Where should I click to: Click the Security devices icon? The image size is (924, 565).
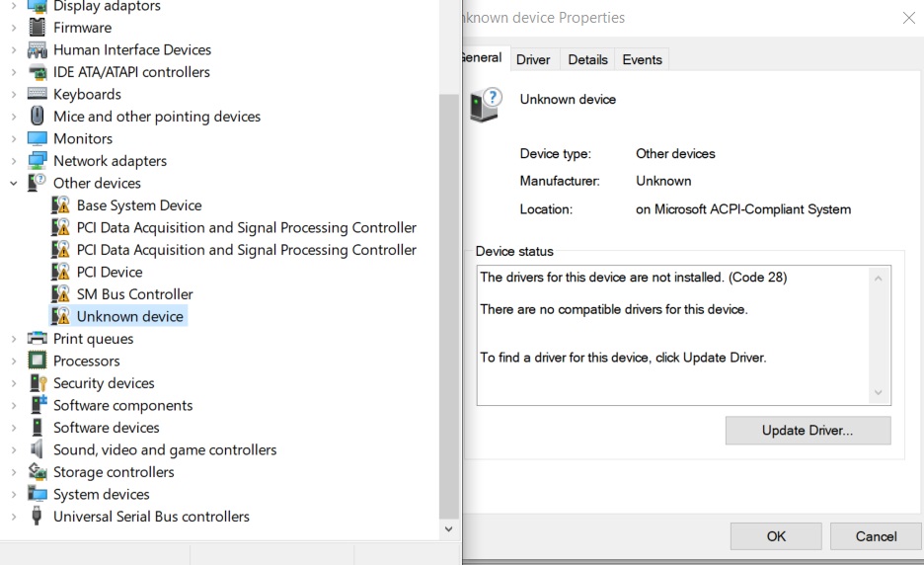tap(38, 383)
